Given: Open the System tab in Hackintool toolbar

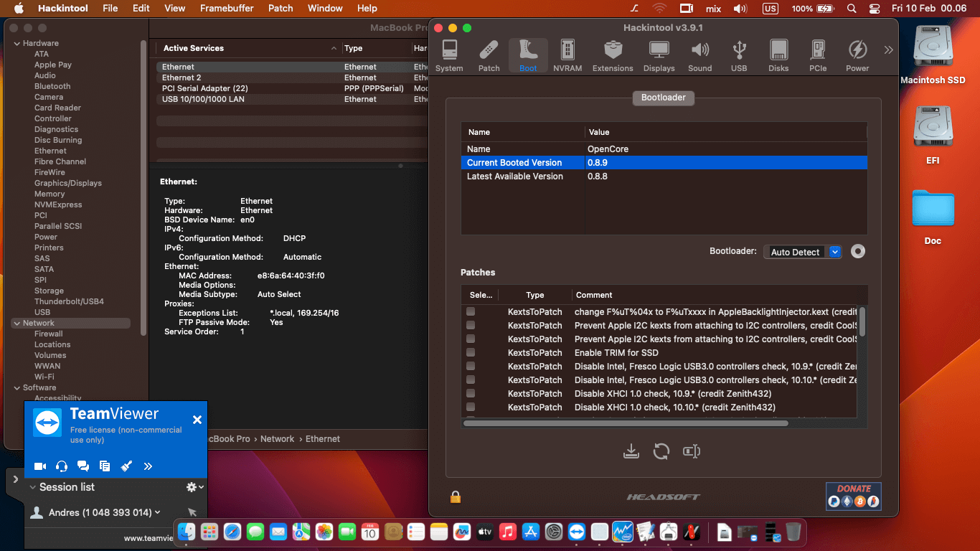Looking at the screenshot, I should click(x=449, y=56).
